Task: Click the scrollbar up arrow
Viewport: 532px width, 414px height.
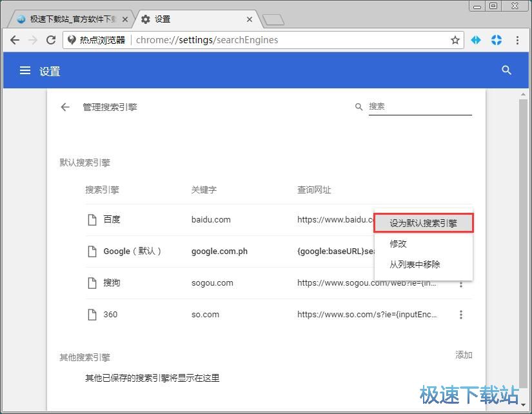Action: [523, 94]
